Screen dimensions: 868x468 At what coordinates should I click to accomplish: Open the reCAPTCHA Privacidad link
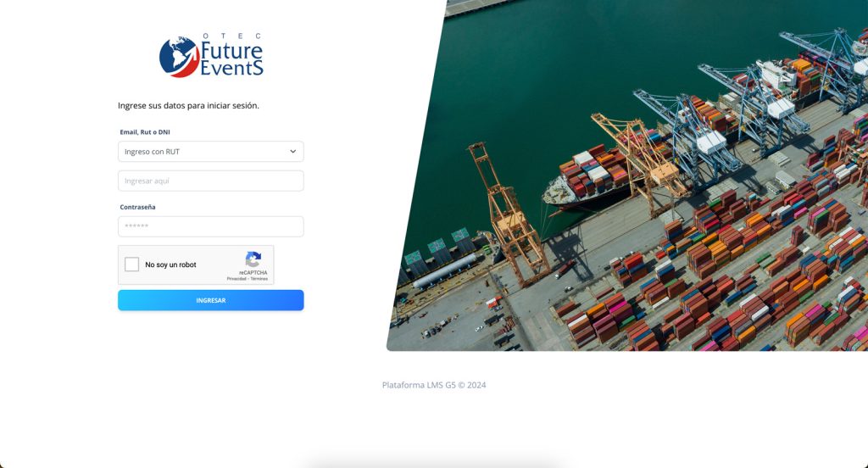pyautogui.click(x=236, y=279)
